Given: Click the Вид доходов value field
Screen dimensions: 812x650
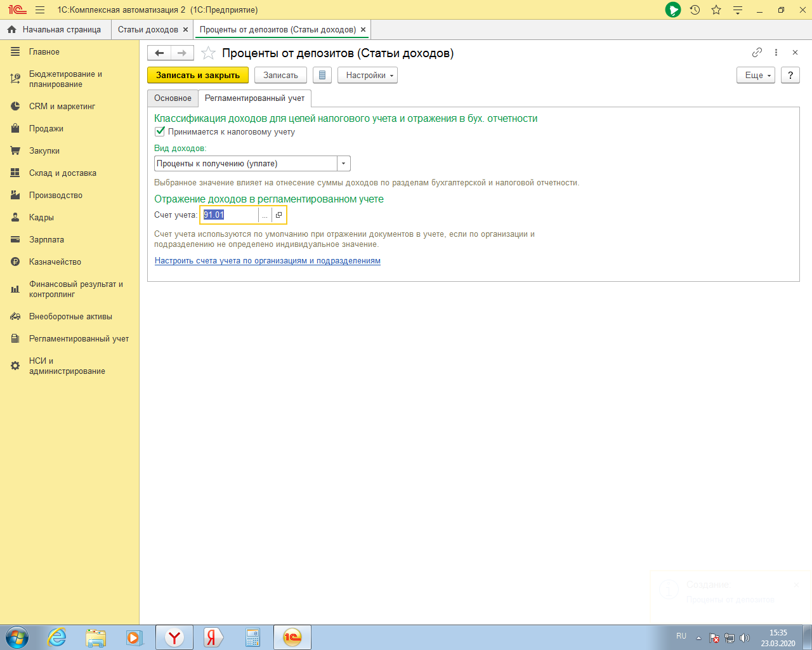Looking at the screenshot, I should 246,164.
